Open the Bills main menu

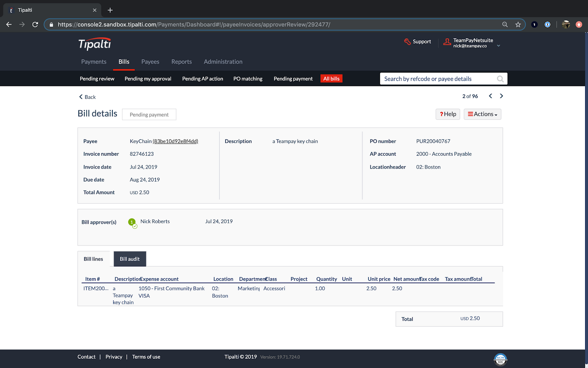pyautogui.click(x=124, y=62)
